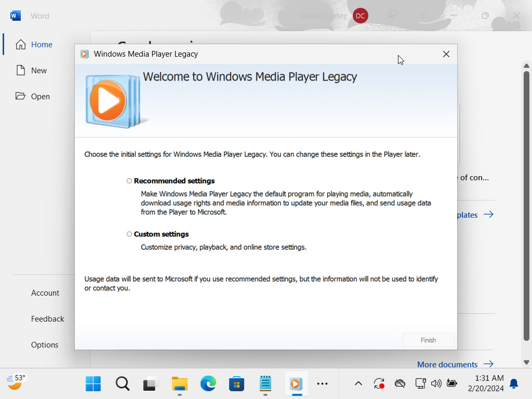Click the OneDrive cloud tray icon
The width and height of the screenshot is (532, 399).
[x=400, y=384]
